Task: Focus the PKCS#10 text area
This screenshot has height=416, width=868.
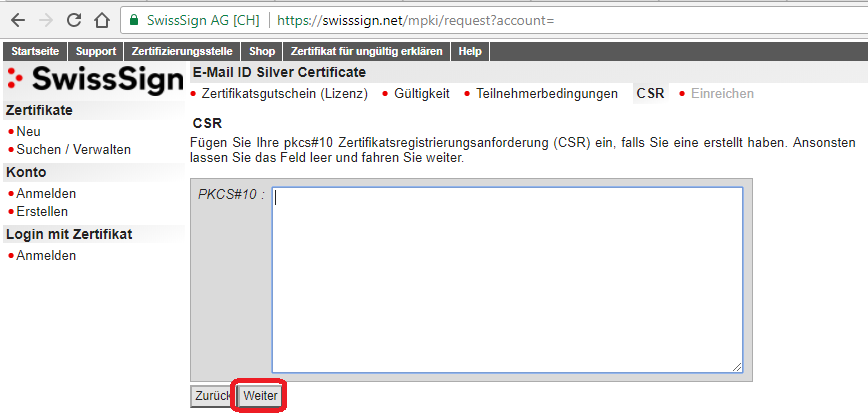Action: click(x=507, y=280)
